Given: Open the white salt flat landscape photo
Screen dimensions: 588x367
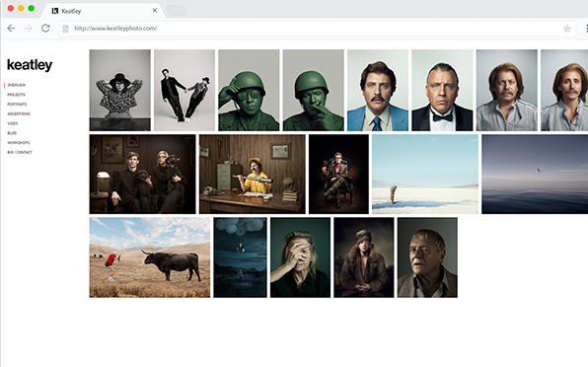Looking at the screenshot, I should [x=425, y=175].
